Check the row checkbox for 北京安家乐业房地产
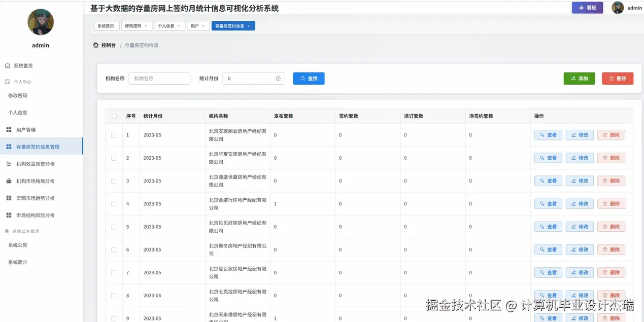Viewport: 644px width, 322px height. pos(114,135)
